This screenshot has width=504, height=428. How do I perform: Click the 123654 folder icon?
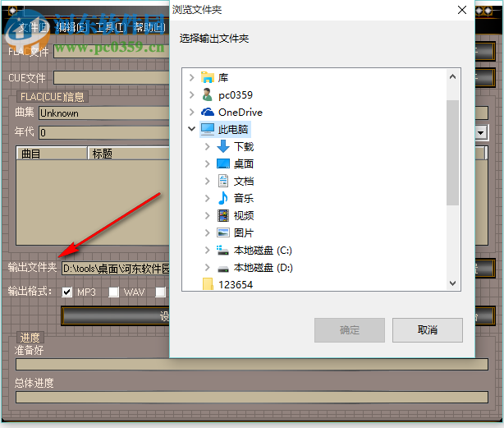pos(208,284)
